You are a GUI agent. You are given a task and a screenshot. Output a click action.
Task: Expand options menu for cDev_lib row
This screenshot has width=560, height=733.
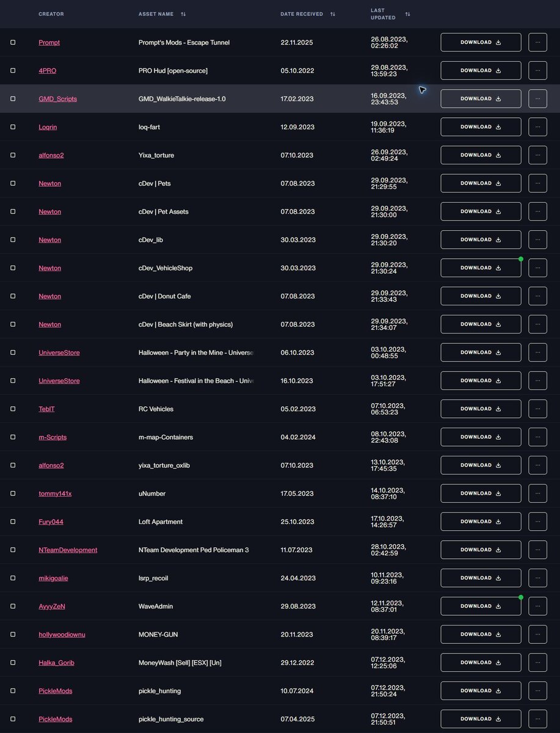537,239
